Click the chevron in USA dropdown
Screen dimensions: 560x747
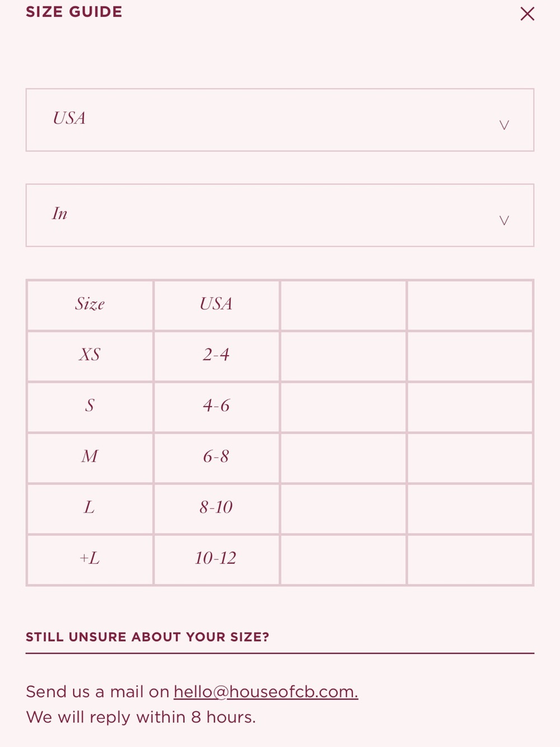point(504,125)
